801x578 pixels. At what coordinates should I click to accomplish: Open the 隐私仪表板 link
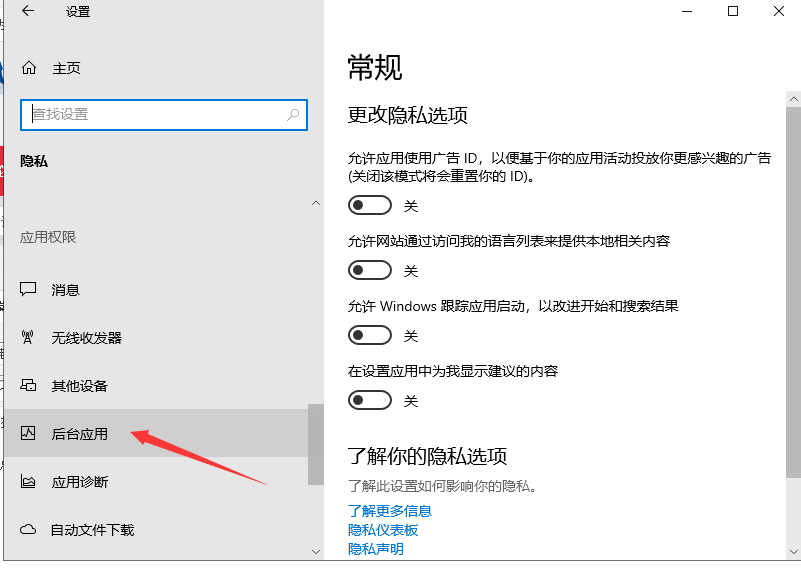pos(383,530)
